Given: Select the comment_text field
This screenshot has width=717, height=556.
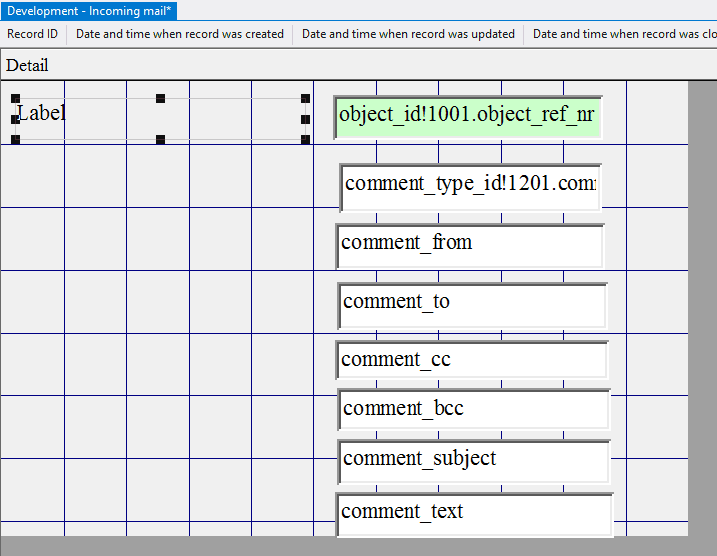Looking at the screenshot, I should pos(474,514).
